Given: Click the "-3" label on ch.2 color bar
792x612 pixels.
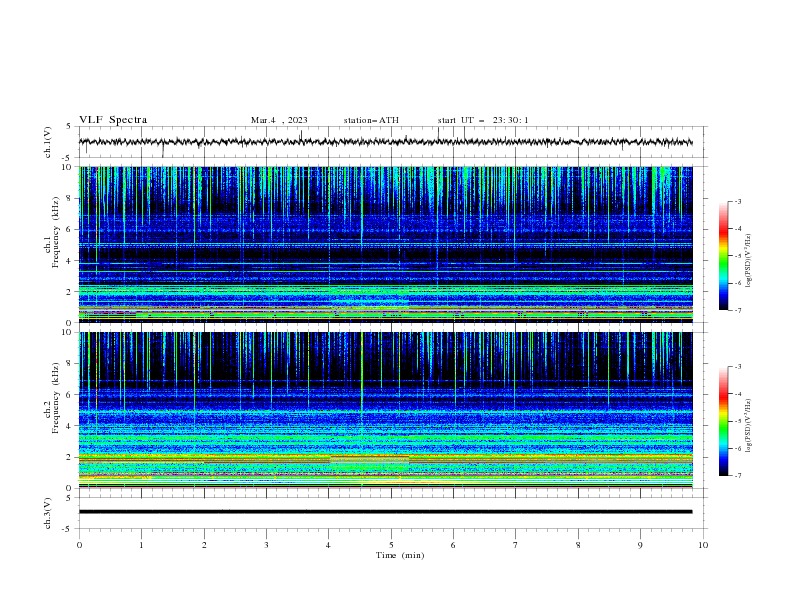Looking at the screenshot, I should tap(738, 367).
